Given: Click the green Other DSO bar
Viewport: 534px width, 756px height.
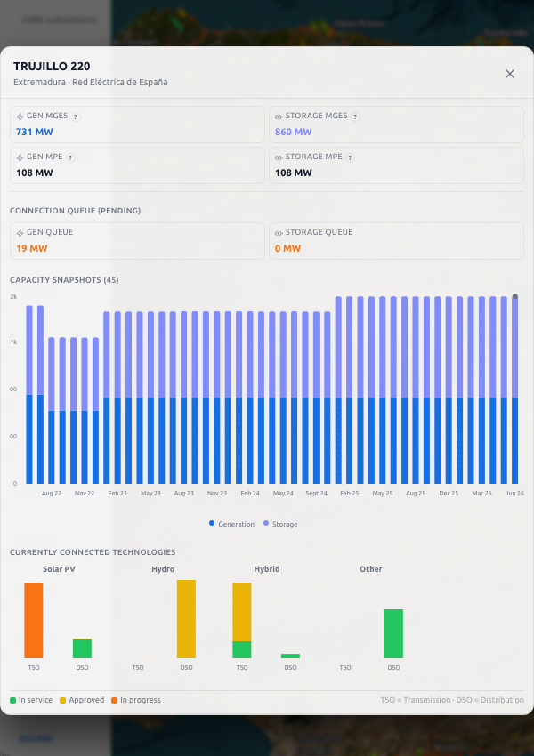Looking at the screenshot, I should pos(393,633).
